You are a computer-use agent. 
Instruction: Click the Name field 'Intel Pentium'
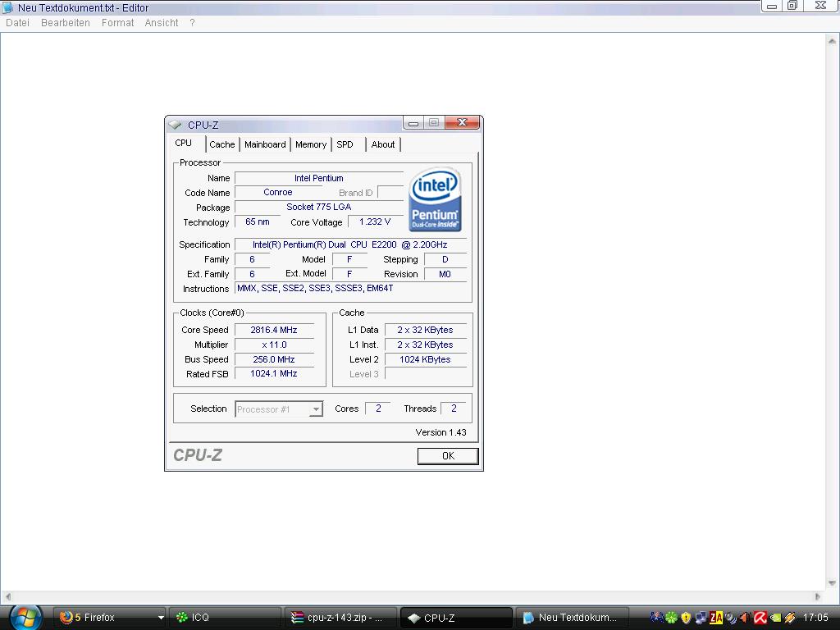[x=319, y=178]
